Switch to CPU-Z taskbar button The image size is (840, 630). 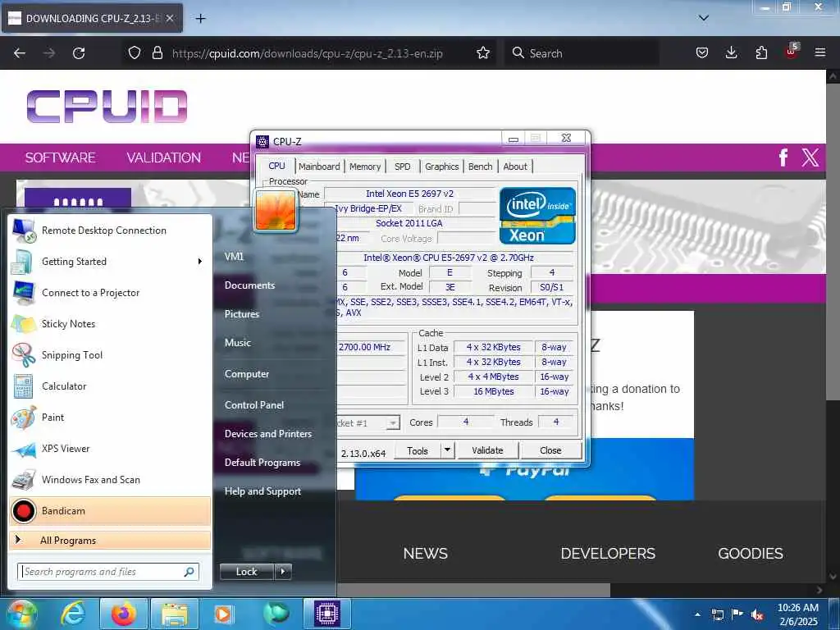click(326, 614)
